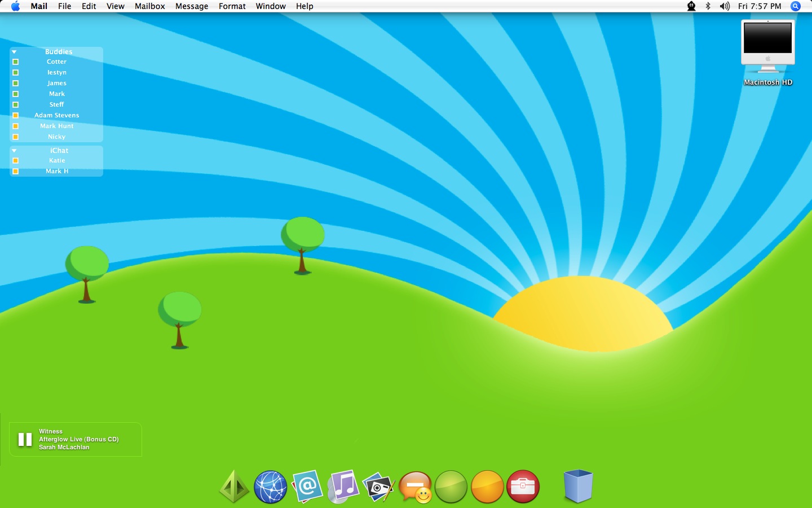
Task: Click the orange sphere dock icon
Action: point(487,487)
